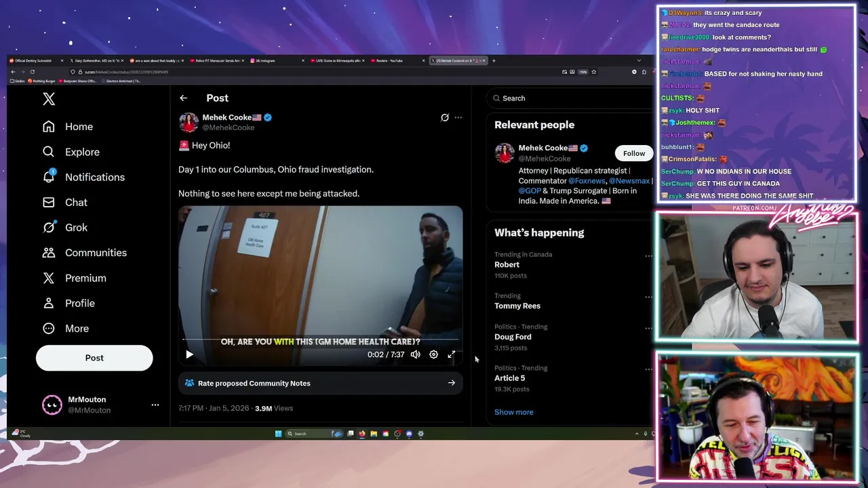Switch the video to fullscreen

(x=452, y=354)
